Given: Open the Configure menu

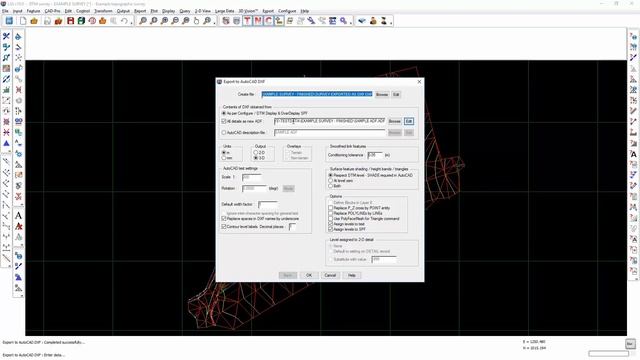Looking at the screenshot, I should tap(287, 11).
